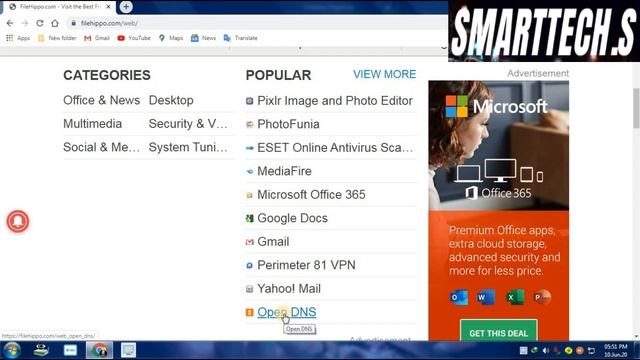640x360 pixels.
Task: Click the browser forward arrow
Action: point(25,23)
